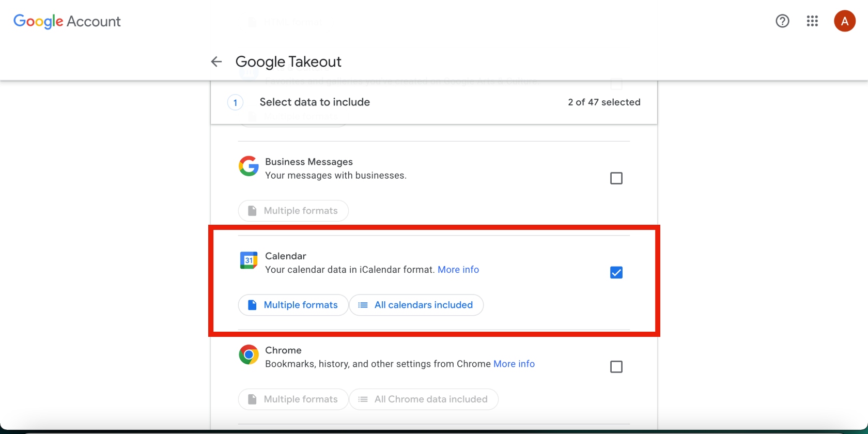Open Chrome More info link
The width and height of the screenshot is (868, 434).
point(514,364)
